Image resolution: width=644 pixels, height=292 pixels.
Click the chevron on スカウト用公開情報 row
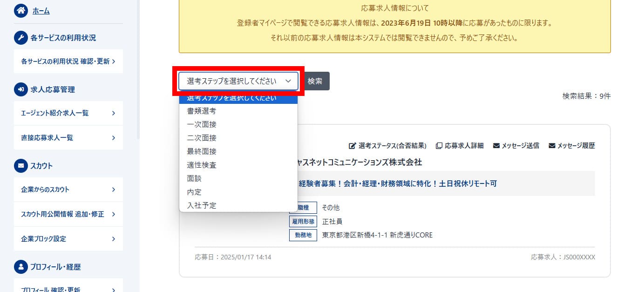[x=114, y=214]
